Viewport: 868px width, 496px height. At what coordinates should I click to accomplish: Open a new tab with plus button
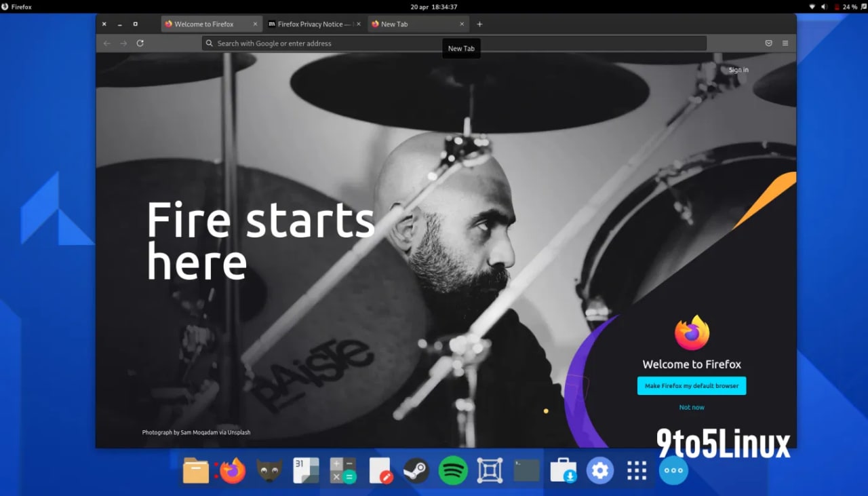coord(479,24)
